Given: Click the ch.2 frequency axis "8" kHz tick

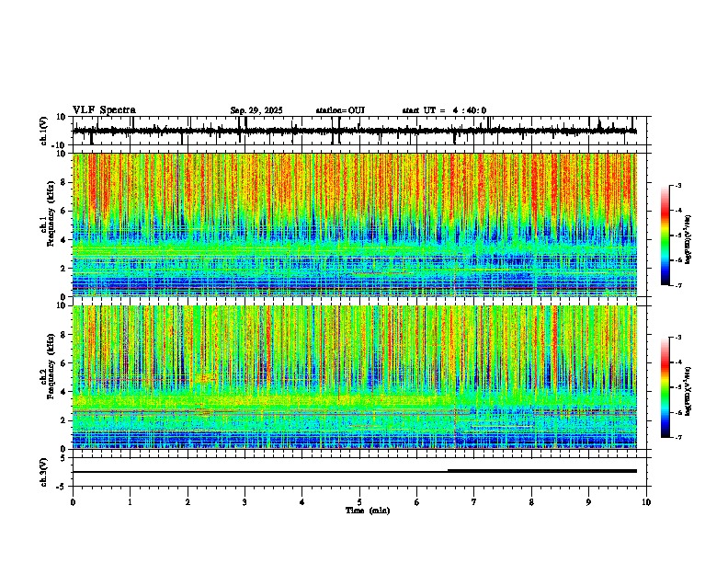Looking at the screenshot, I should (63, 335).
